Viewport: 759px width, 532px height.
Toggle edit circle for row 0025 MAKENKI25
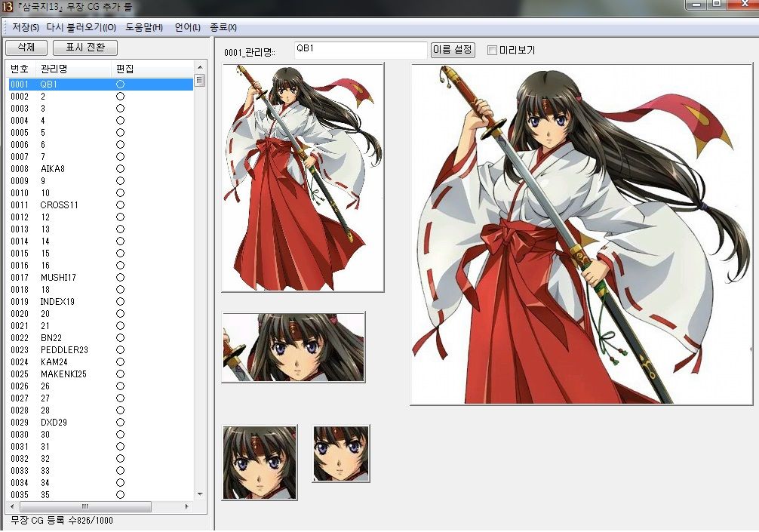[x=121, y=374]
